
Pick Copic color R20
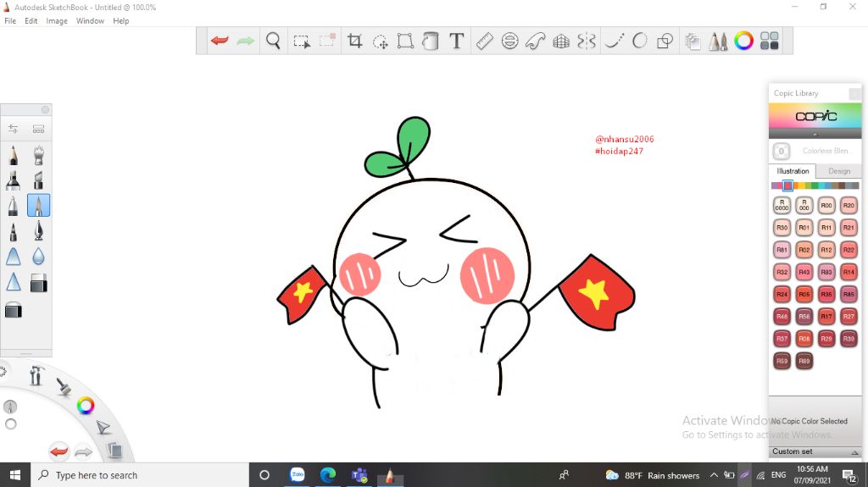[849, 205]
